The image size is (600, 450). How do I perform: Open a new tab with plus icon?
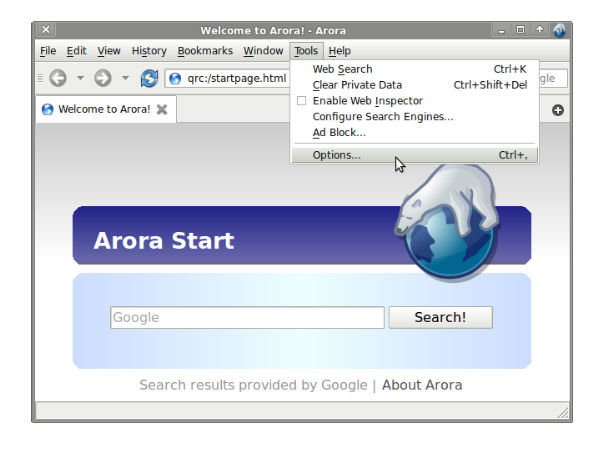click(x=558, y=110)
